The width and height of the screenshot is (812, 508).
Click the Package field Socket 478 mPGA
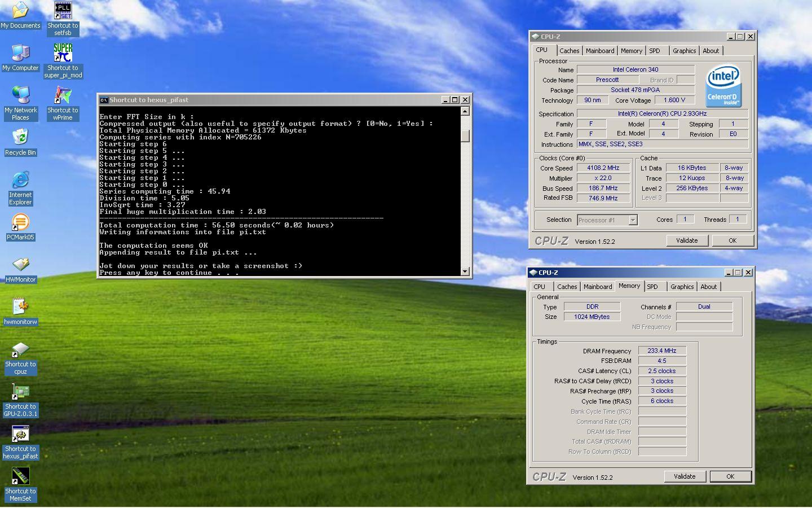[x=636, y=90]
